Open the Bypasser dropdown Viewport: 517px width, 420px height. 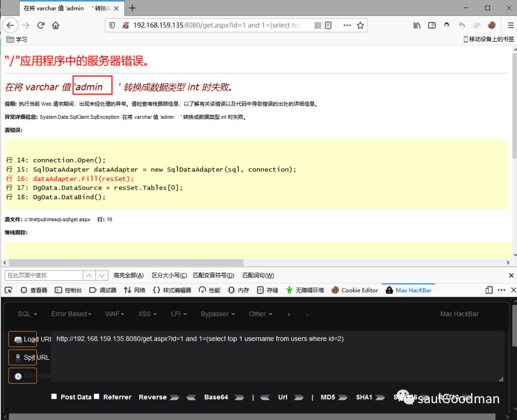(x=218, y=314)
